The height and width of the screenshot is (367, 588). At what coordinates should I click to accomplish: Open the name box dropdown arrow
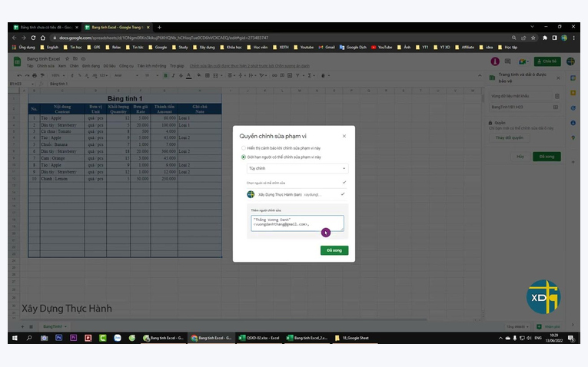pyautogui.click(x=32, y=84)
